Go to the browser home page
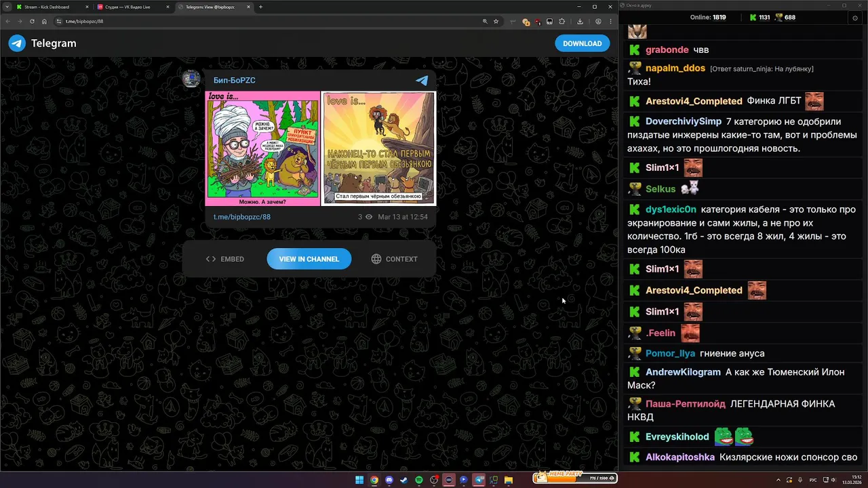Screen dimensions: 868x488 click(44, 21)
